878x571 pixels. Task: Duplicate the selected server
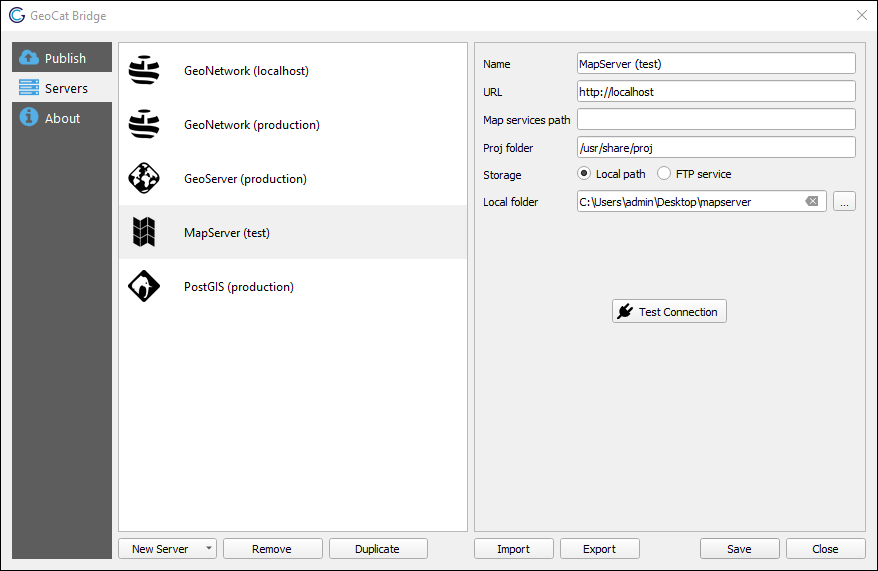[378, 549]
